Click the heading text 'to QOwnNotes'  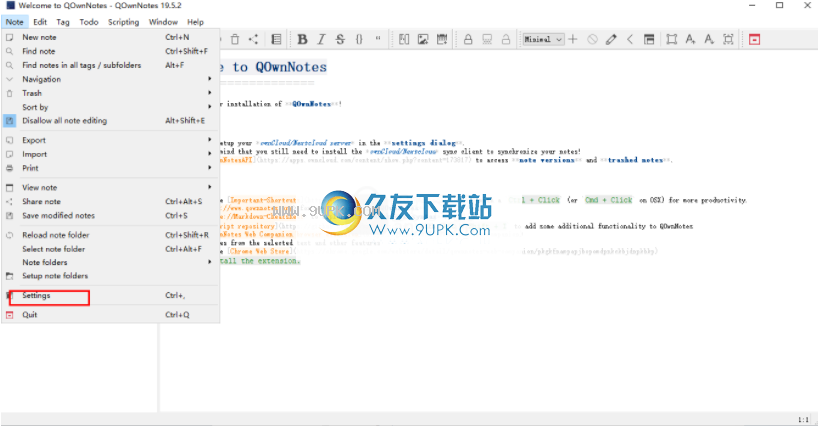(280, 67)
